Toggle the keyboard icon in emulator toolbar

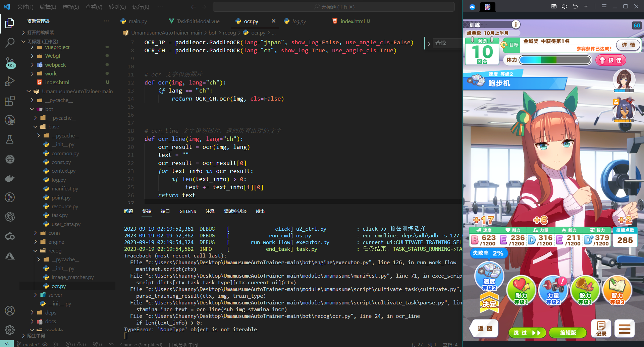[x=553, y=6]
